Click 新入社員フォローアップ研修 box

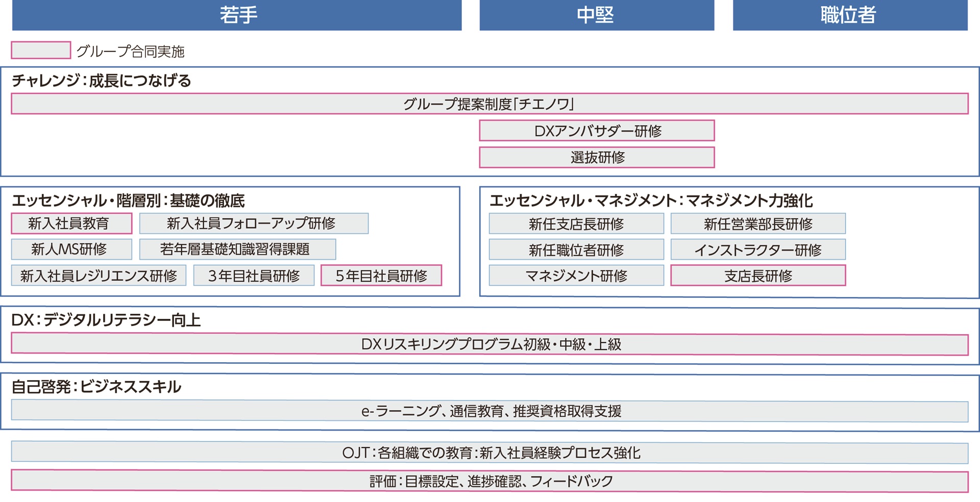coord(254,223)
